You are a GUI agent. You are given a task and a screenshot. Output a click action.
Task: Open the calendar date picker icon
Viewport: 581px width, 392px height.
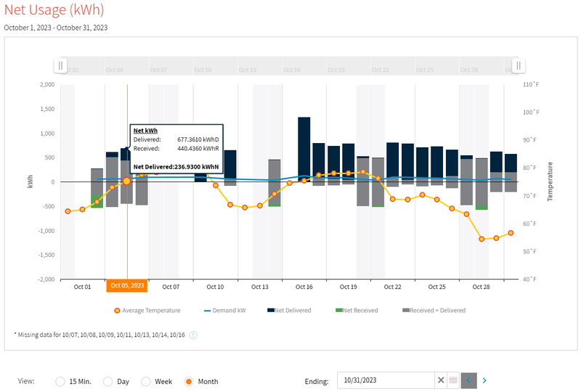tap(452, 380)
